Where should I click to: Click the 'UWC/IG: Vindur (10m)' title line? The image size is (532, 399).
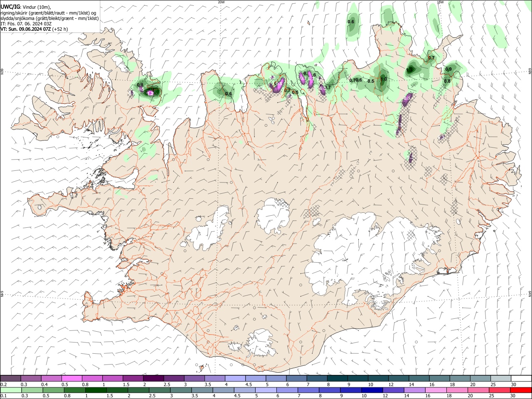click(26, 7)
